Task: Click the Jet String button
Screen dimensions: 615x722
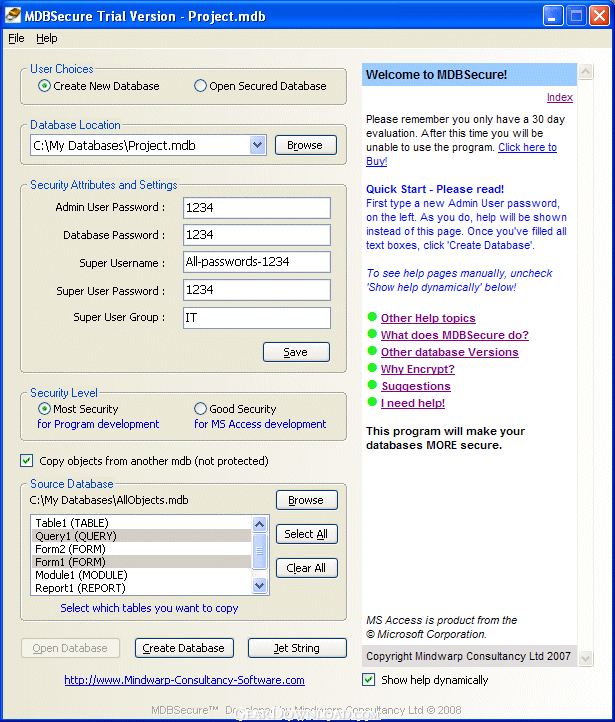Action: (297, 648)
